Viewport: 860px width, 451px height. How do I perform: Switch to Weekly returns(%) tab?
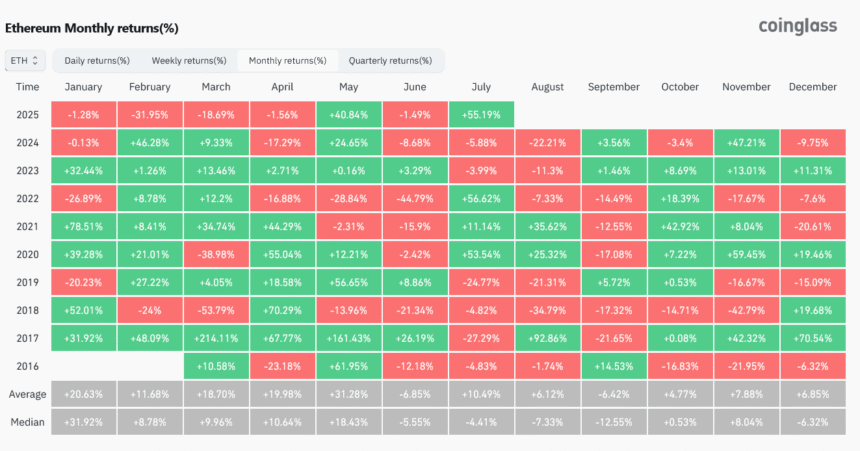point(186,61)
